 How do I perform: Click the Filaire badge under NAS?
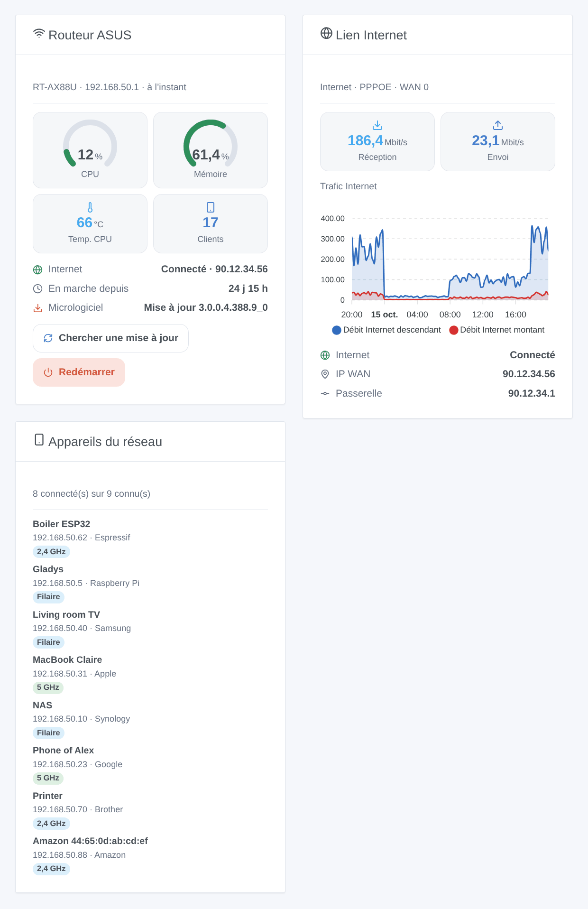coord(48,733)
